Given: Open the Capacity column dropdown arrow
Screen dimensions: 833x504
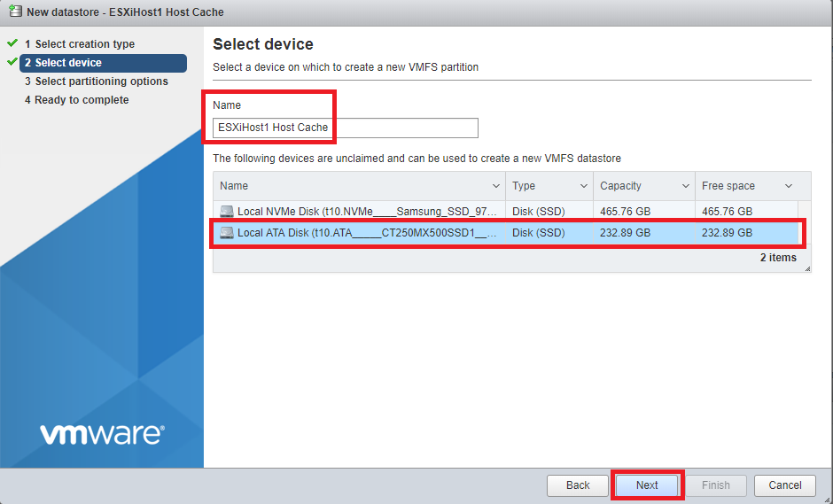Looking at the screenshot, I should click(x=686, y=186).
